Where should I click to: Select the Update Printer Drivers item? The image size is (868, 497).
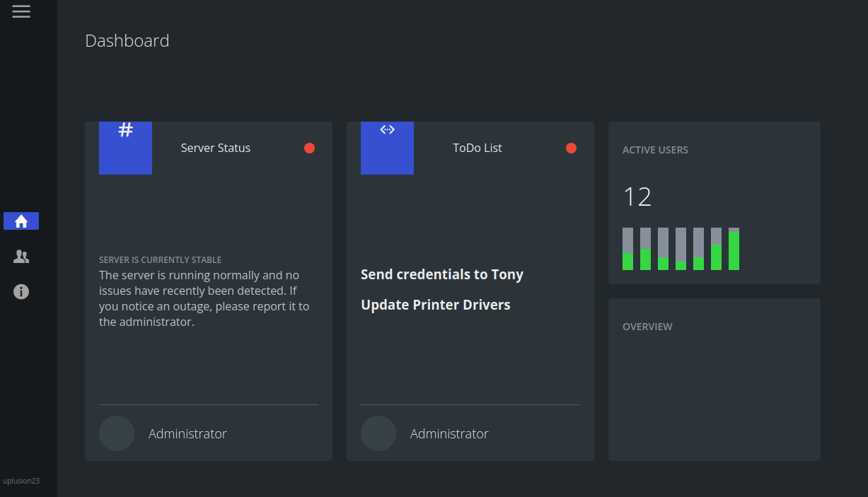(436, 305)
